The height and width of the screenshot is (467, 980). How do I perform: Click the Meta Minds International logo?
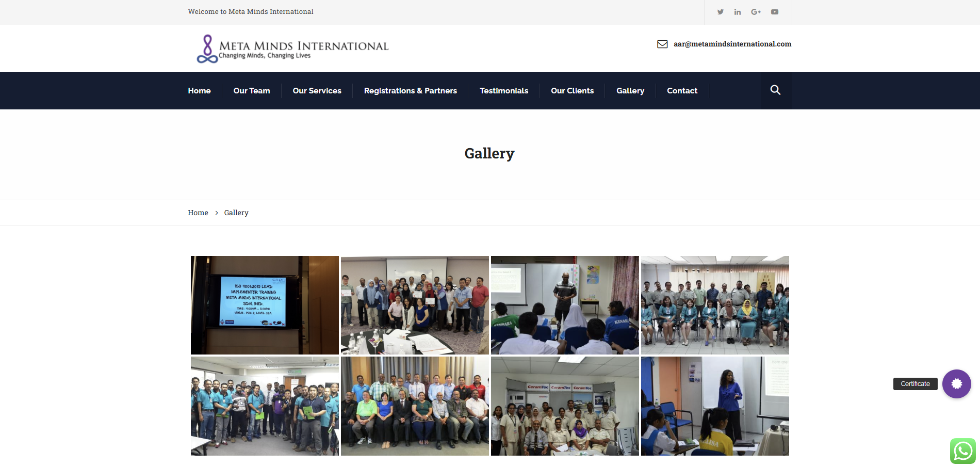click(x=292, y=49)
